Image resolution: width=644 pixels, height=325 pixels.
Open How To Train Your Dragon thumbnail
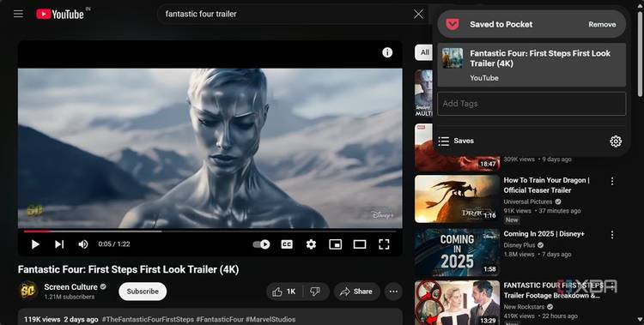[x=457, y=199]
